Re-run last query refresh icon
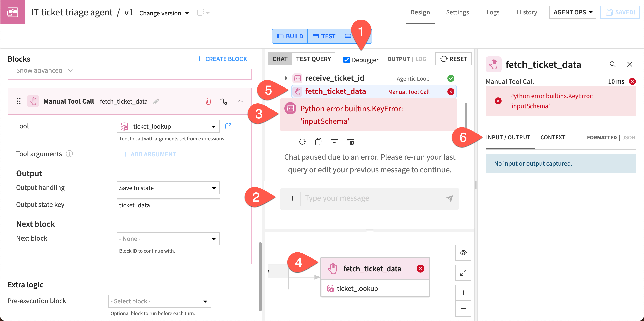 [x=302, y=142]
